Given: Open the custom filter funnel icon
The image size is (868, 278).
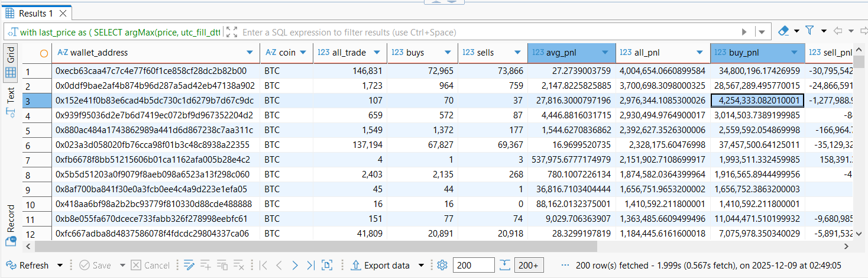Looking at the screenshot, I should [809, 31].
